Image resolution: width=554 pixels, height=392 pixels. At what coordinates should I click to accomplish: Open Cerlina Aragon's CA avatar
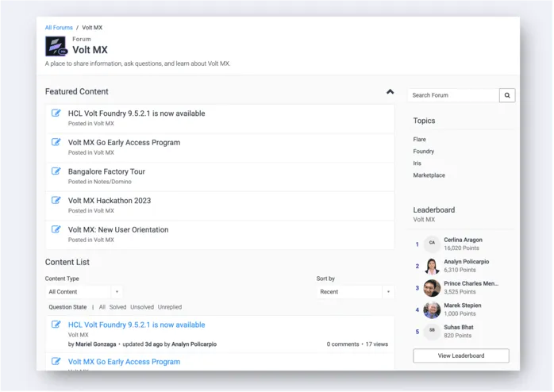coord(432,244)
